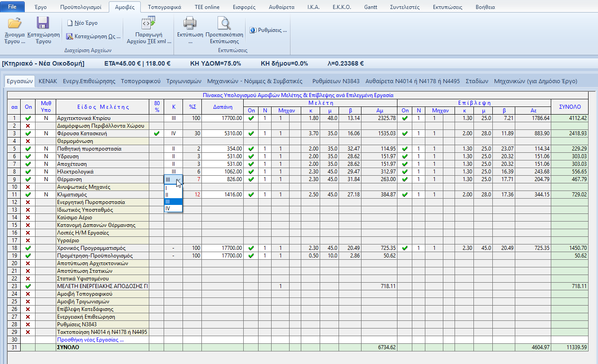The height and width of the screenshot is (364, 598).
Task: Switch to the KENAK tab
Action: tap(47, 81)
